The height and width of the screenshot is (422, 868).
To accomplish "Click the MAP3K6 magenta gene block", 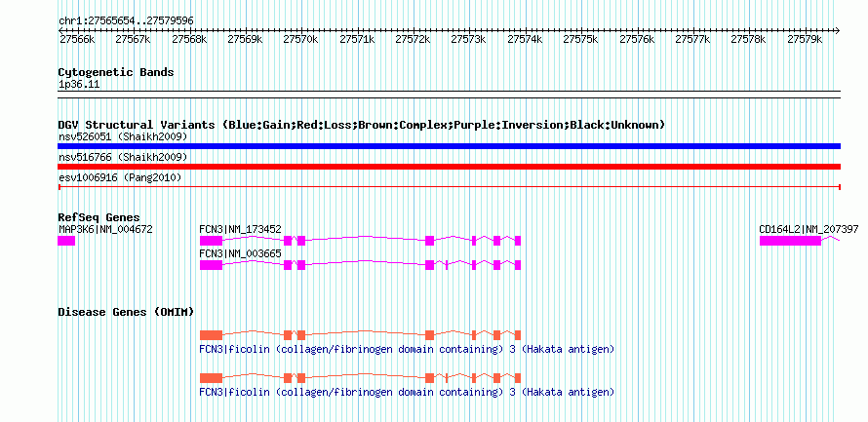I will [66, 241].
